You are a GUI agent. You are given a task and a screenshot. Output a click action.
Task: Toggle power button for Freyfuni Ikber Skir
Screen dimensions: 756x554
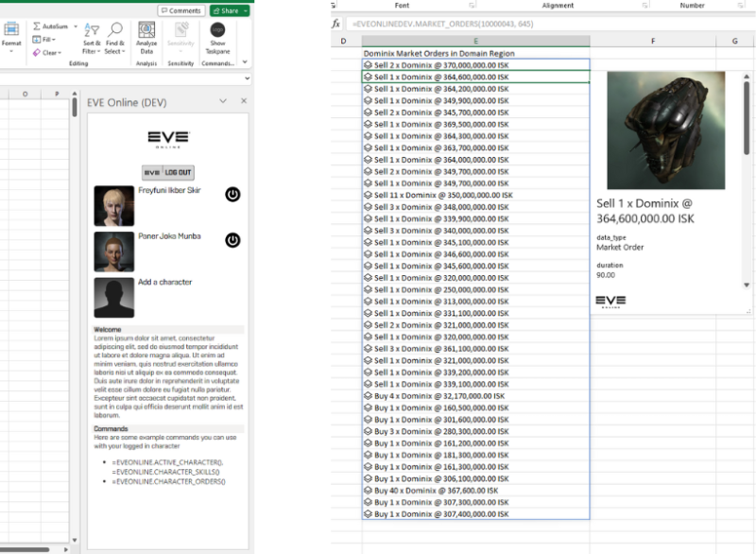[232, 195]
